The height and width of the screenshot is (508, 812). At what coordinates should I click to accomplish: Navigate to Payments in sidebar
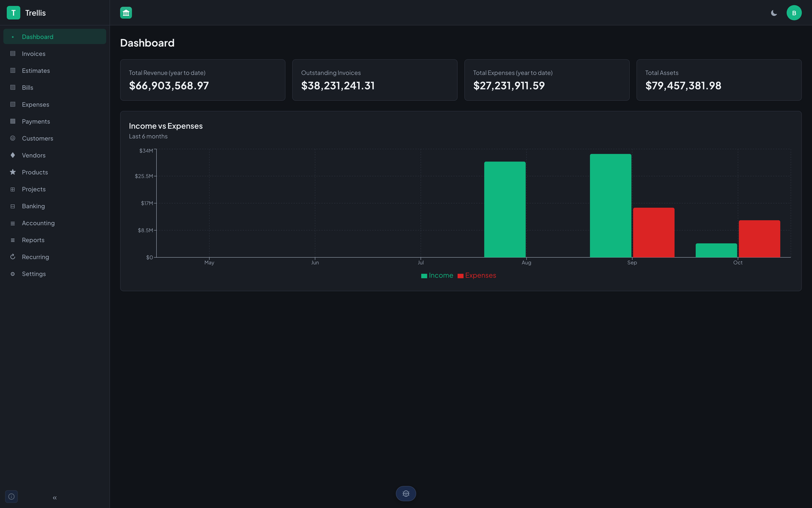point(55,121)
